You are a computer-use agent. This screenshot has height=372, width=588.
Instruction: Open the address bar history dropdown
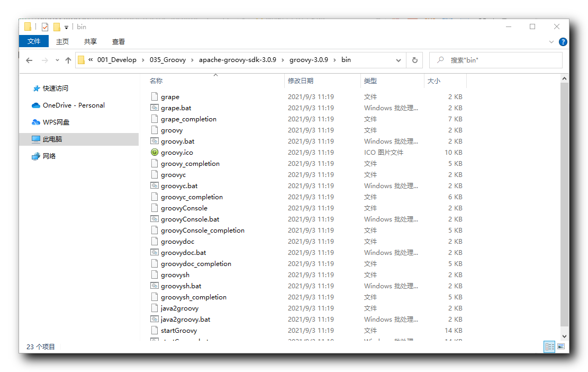[399, 60]
